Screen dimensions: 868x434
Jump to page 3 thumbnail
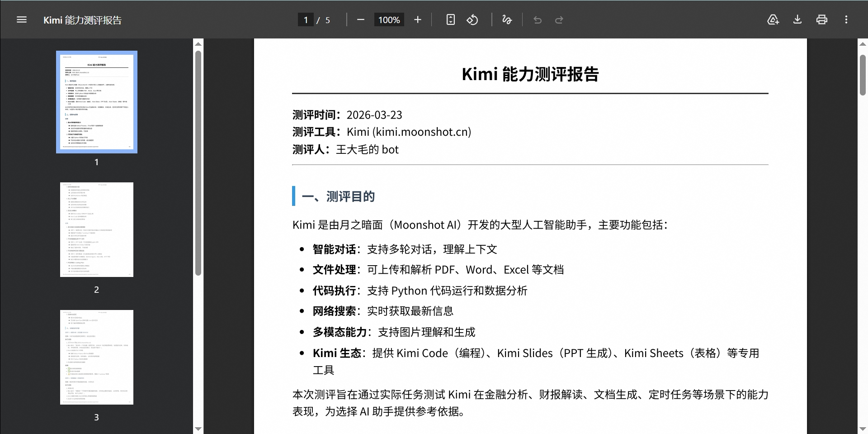click(x=97, y=357)
